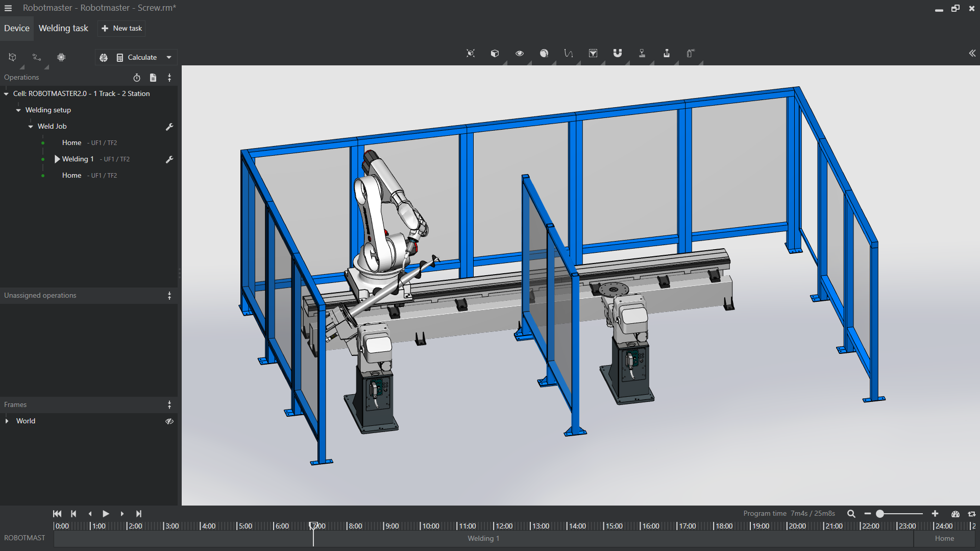Collapse the right side panel chevron
Image resolution: width=980 pixels, height=551 pixels.
[x=972, y=53]
